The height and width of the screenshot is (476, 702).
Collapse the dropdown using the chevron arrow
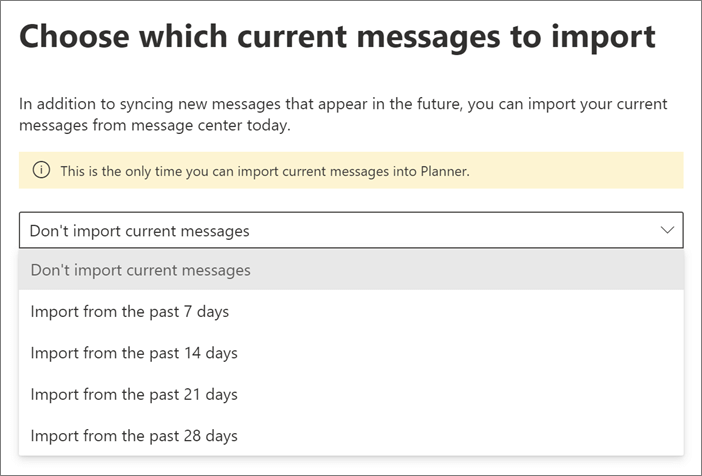668,231
